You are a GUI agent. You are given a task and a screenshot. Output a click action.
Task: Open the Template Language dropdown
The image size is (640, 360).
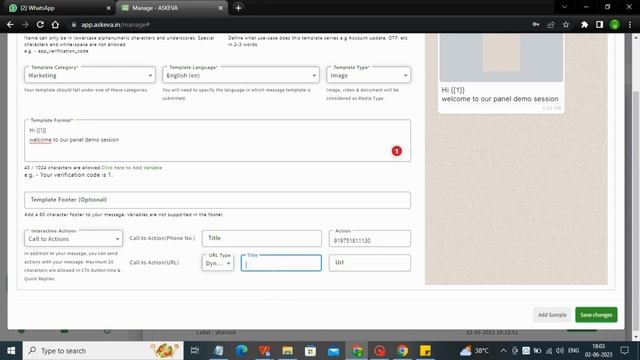coord(241,75)
